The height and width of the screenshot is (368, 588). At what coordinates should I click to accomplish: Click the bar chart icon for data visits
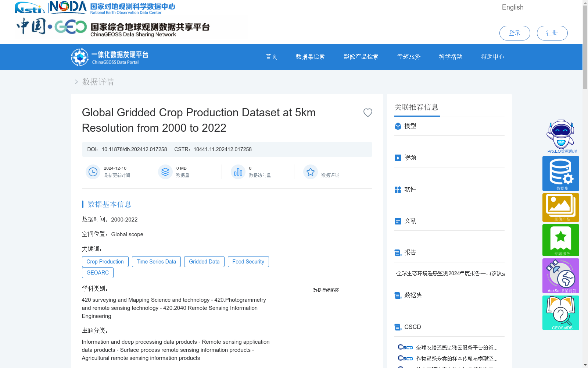[238, 172]
